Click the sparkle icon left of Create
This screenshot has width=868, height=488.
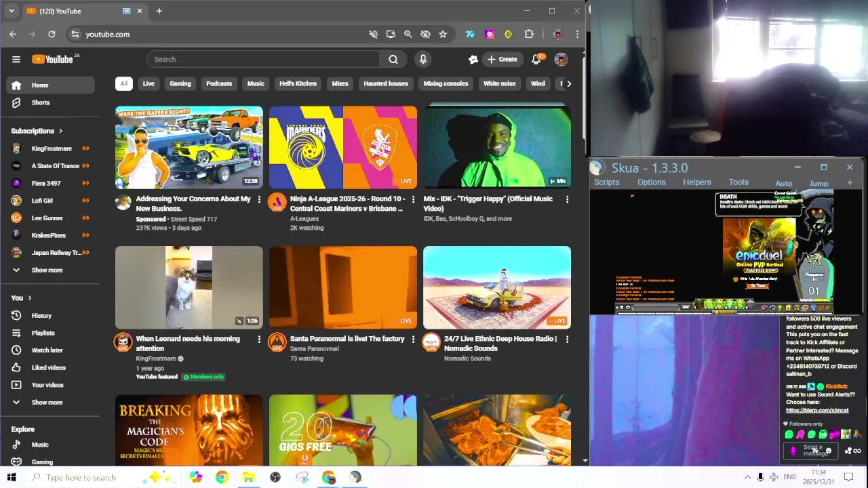pos(473,59)
